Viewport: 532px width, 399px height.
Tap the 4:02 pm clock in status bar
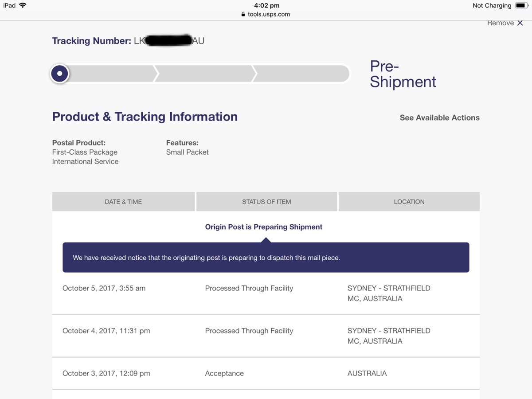(x=266, y=5)
